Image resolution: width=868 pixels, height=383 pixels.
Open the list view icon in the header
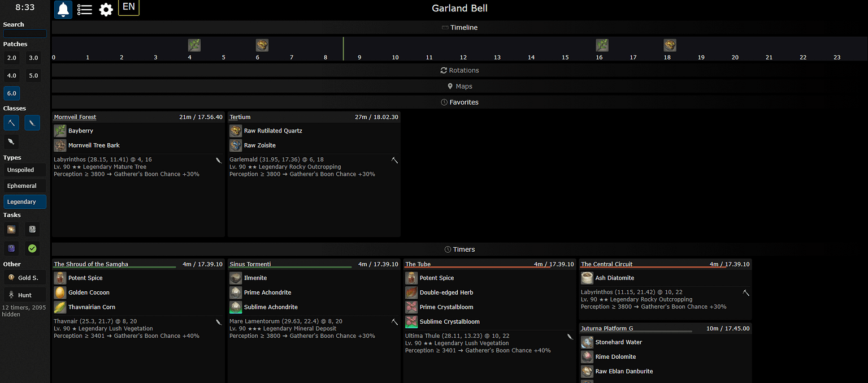click(x=85, y=10)
